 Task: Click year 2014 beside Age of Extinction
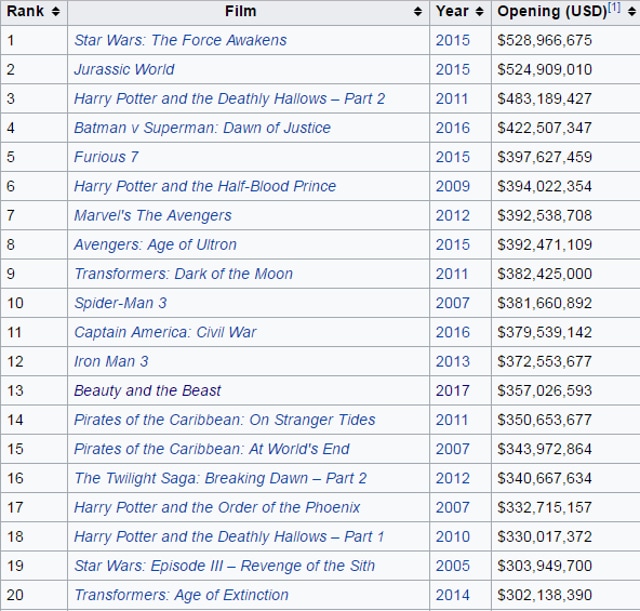pos(452,595)
